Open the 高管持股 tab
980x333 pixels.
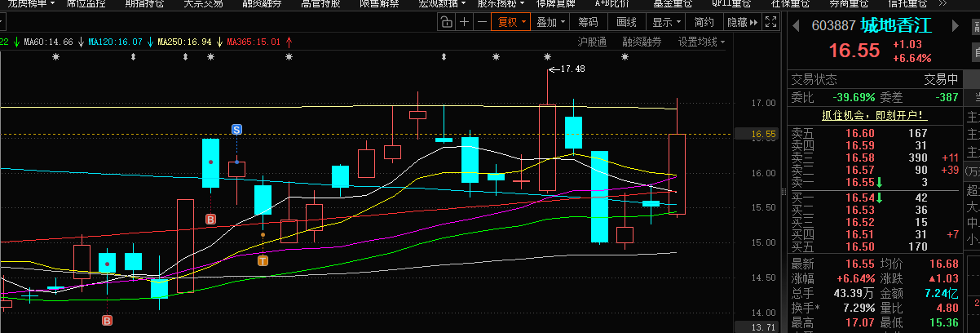(320, 3)
